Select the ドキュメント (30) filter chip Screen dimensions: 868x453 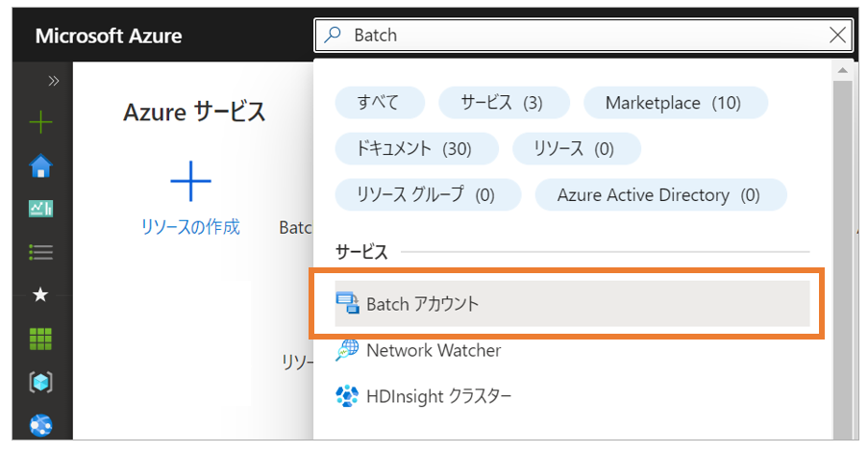[x=416, y=148]
